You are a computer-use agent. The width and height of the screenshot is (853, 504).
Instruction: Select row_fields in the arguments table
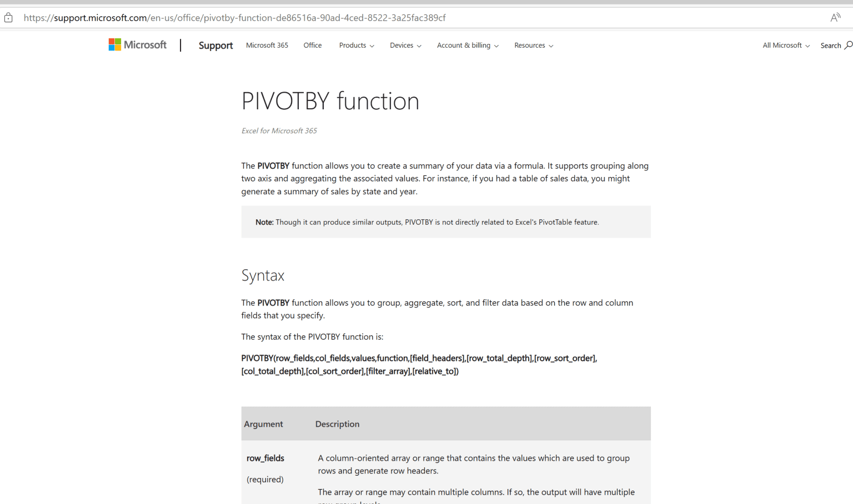coord(265,458)
